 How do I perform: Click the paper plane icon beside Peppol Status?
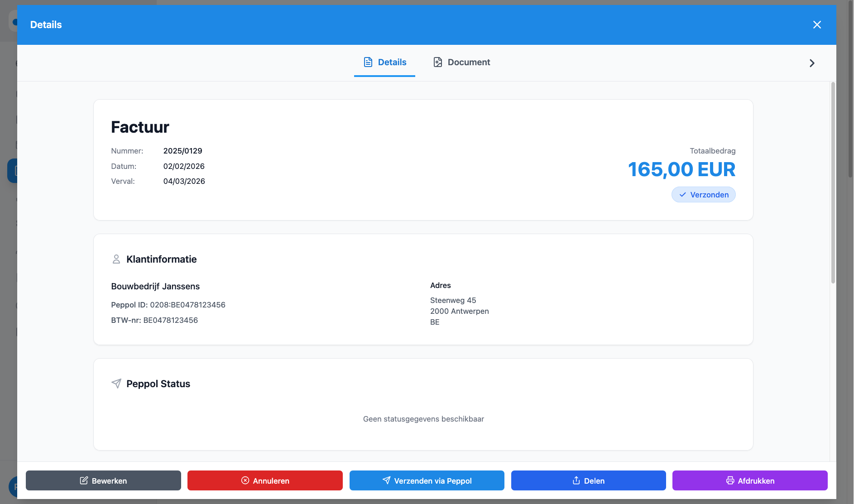pos(116,384)
